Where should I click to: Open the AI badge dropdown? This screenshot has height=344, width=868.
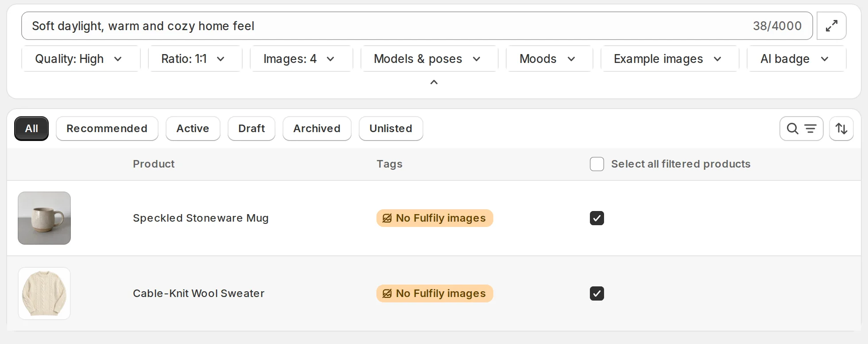pyautogui.click(x=796, y=59)
